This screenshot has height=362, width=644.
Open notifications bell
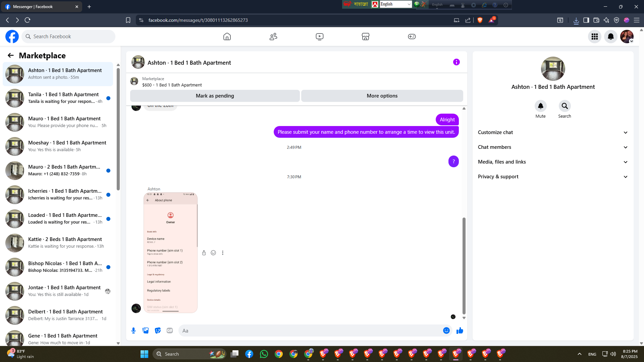[611, 37]
